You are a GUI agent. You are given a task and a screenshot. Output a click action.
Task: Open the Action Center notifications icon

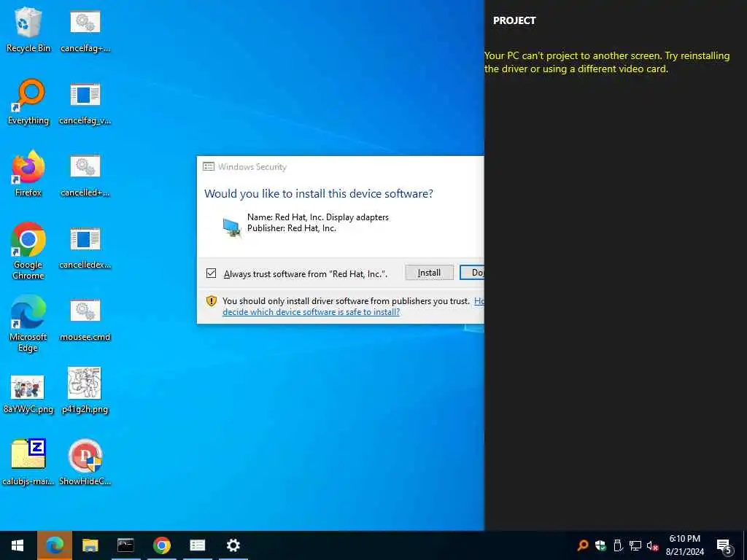click(724, 545)
